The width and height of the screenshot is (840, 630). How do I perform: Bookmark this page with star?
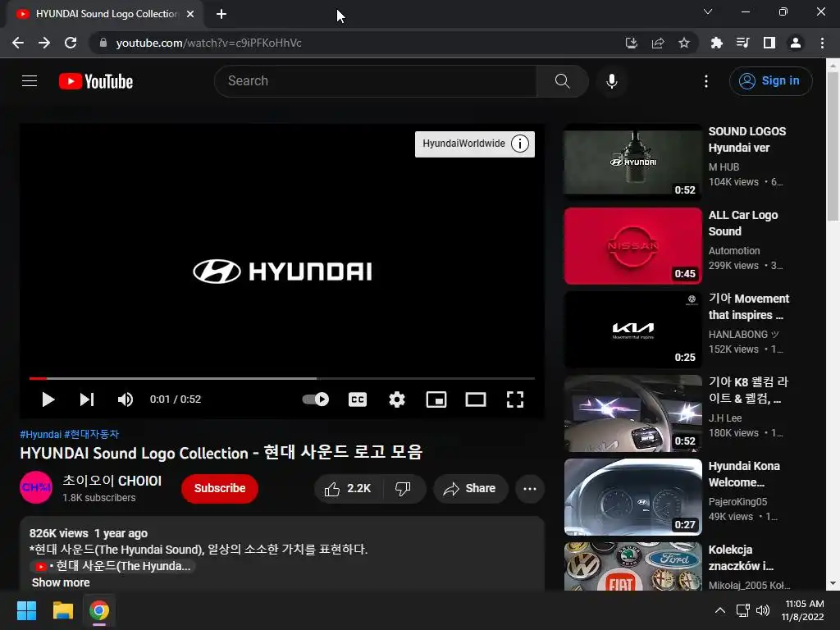tap(683, 43)
